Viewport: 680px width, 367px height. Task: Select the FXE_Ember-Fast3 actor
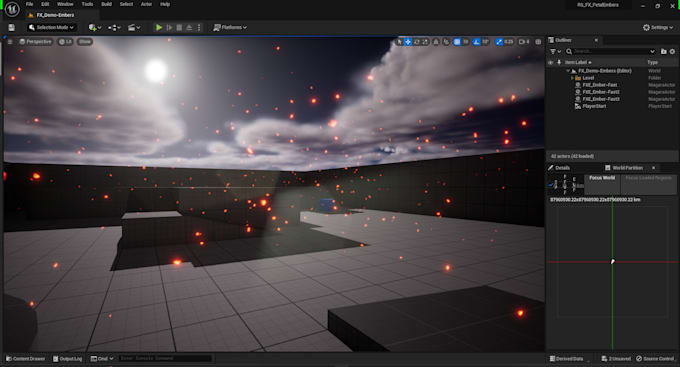point(601,99)
